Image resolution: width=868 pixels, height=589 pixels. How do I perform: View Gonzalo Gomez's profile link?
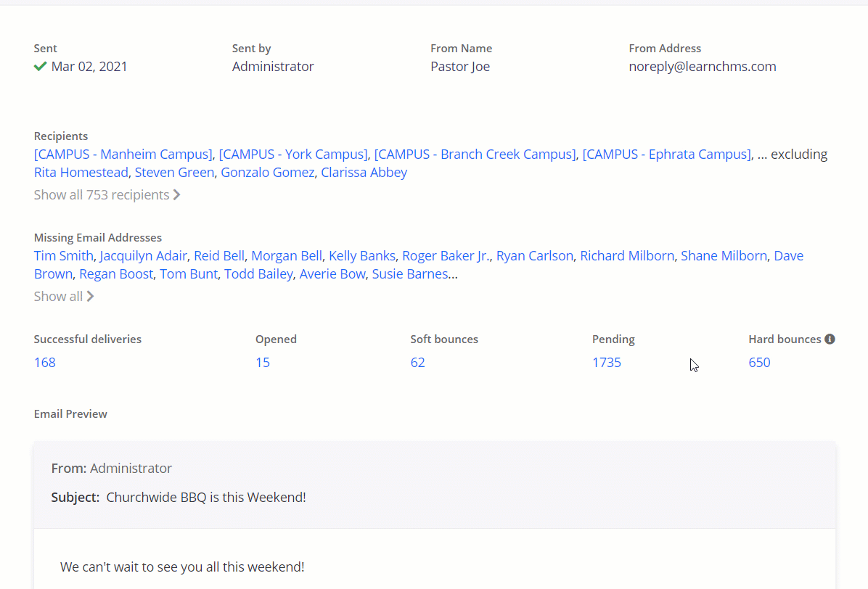(267, 173)
